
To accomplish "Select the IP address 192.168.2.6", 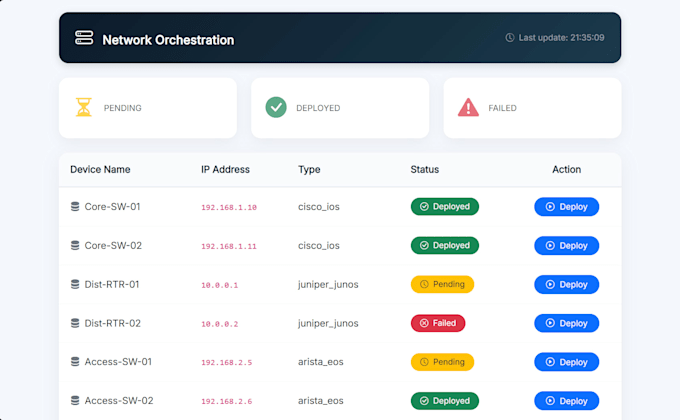I will point(226,401).
